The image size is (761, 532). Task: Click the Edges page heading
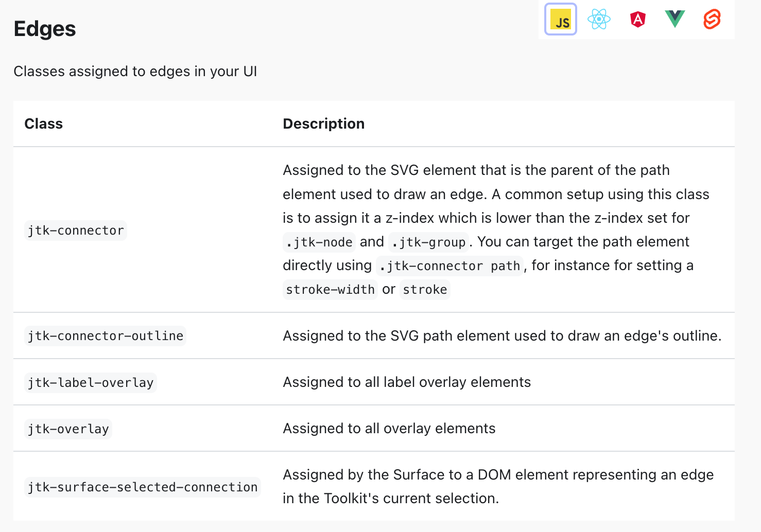[45, 29]
